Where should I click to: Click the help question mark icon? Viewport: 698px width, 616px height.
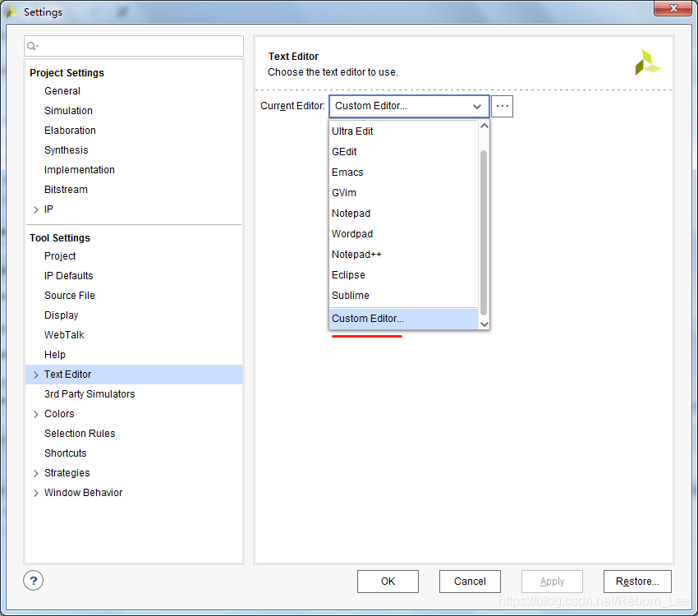(34, 581)
